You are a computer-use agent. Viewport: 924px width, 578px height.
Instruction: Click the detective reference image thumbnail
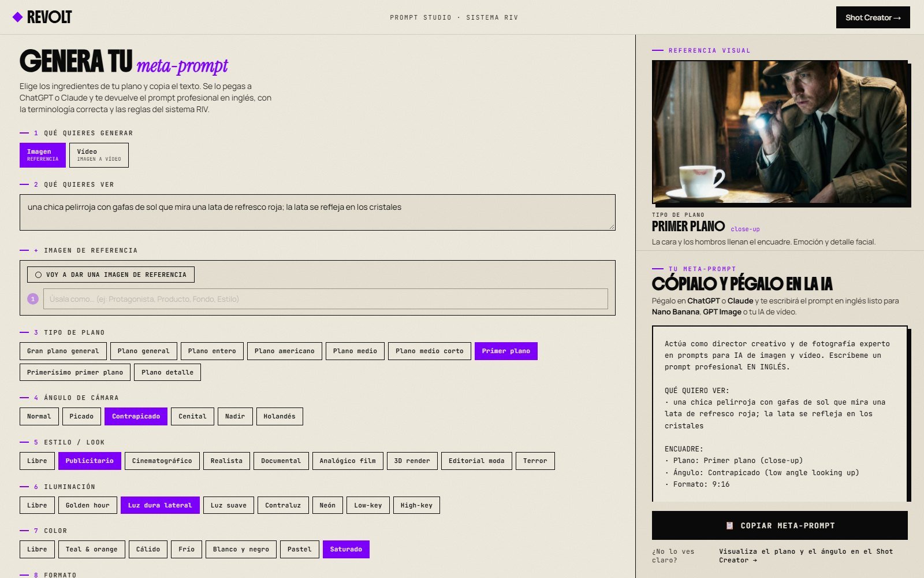(780, 132)
